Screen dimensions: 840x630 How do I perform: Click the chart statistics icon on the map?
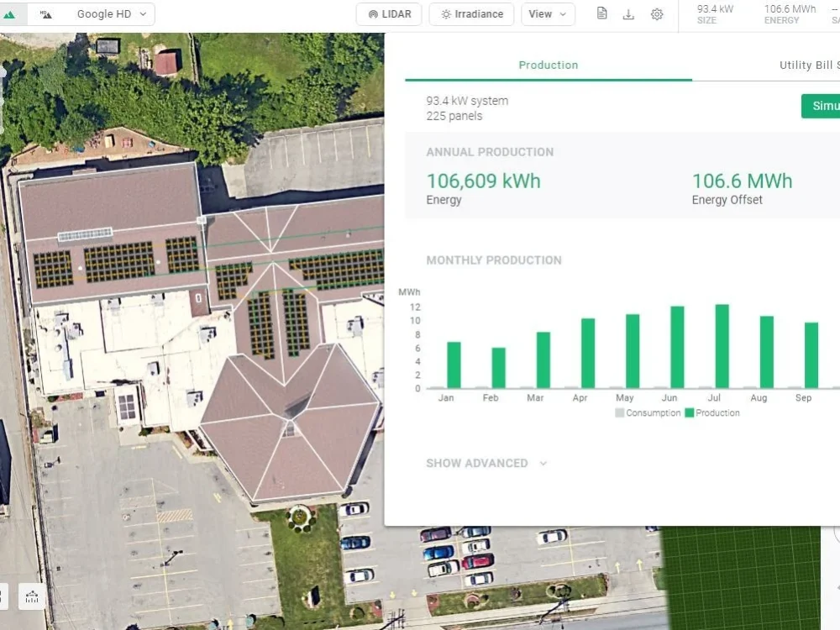(32, 596)
